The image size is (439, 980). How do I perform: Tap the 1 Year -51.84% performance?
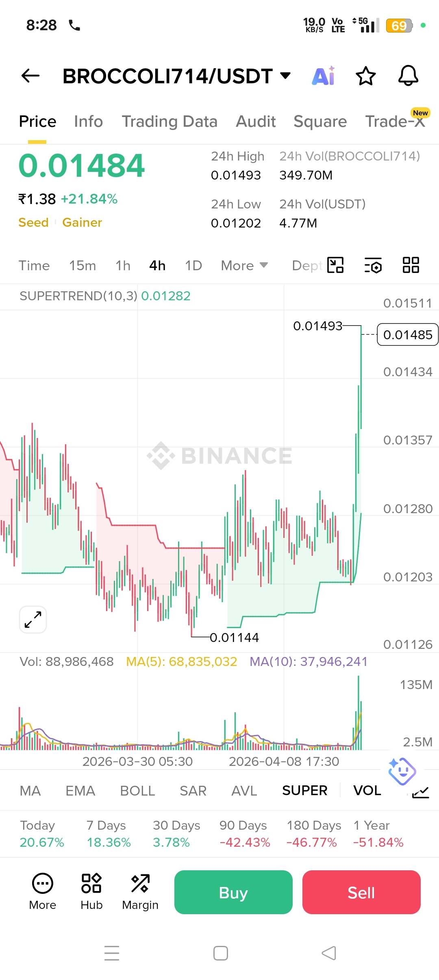click(x=378, y=834)
